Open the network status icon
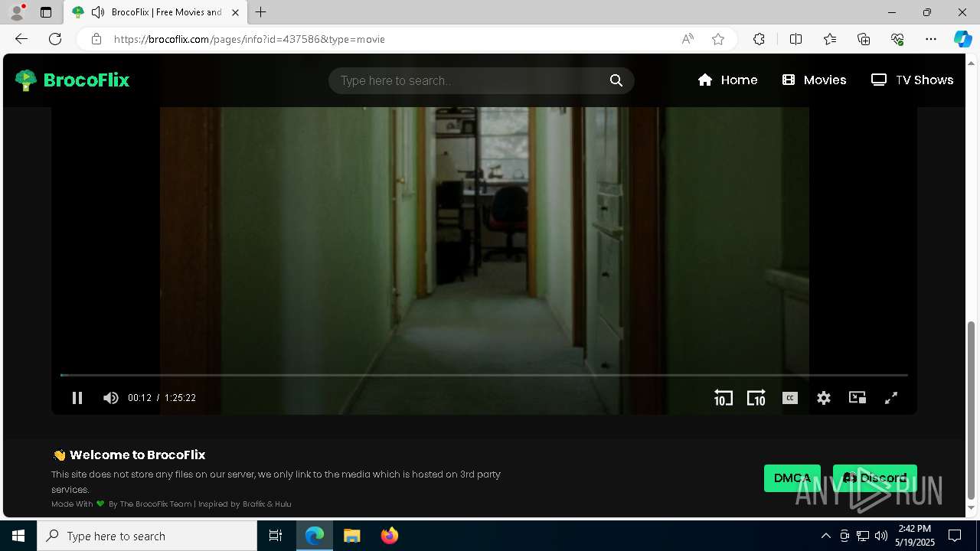The image size is (980, 551). pyautogui.click(x=863, y=536)
